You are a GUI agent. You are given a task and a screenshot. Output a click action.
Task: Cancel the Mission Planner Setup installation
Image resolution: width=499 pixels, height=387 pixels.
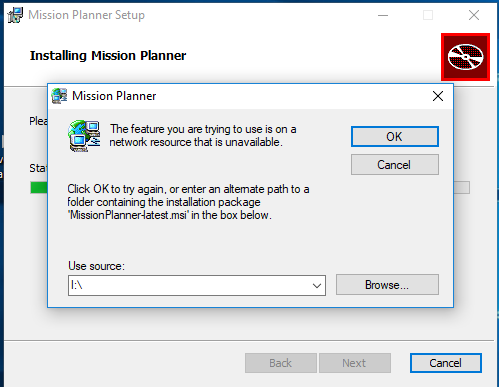coord(446,363)
